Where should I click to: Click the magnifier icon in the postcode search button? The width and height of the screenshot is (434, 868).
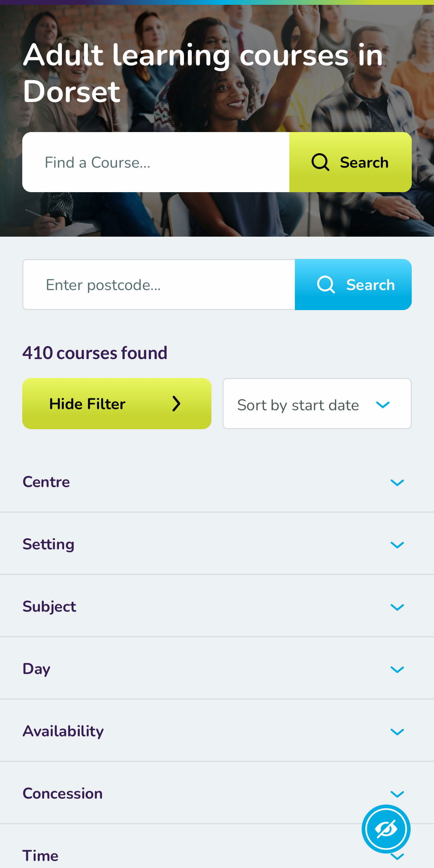(x=326, y=285)
